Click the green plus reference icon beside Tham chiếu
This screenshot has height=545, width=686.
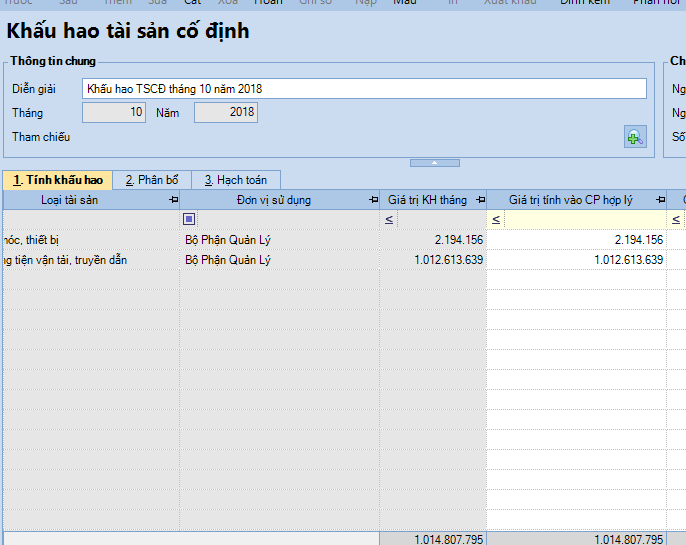(x=635, y=138)
